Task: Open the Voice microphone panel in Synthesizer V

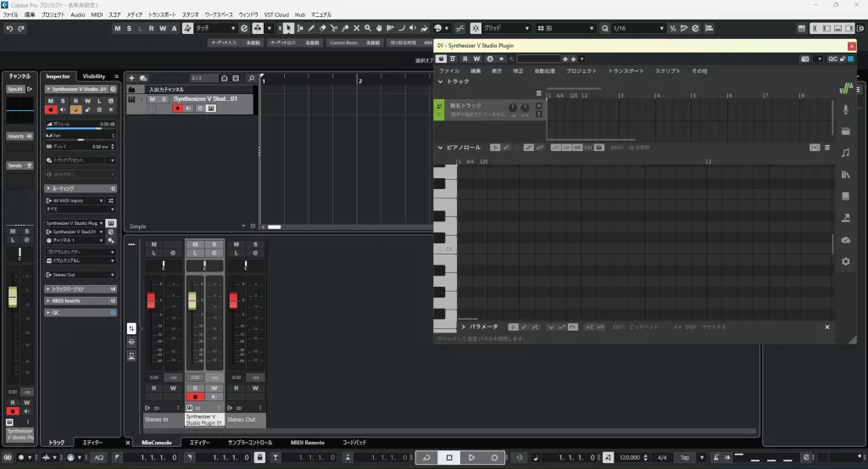Action: [x=845, y=109]
